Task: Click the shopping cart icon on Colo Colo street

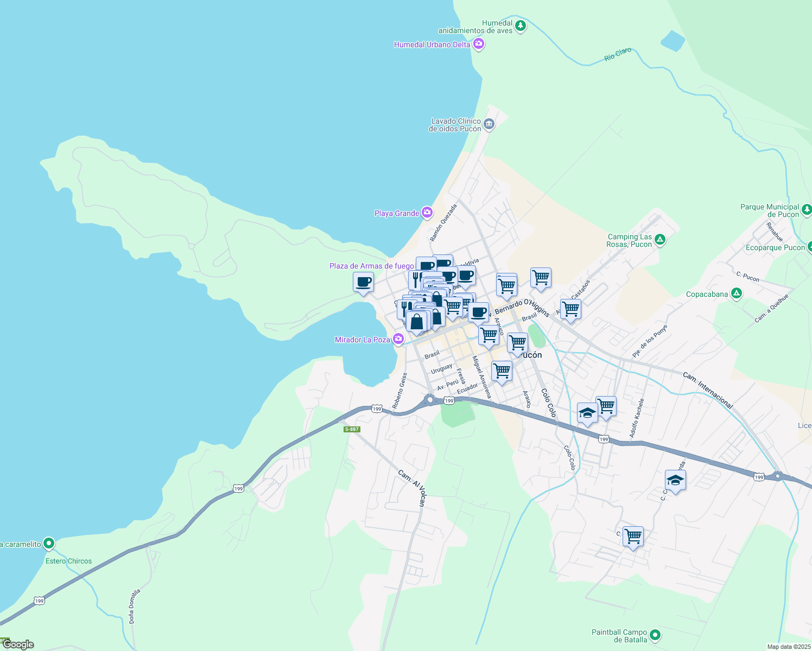Action: pyautogui.click(x=517, y=342)
